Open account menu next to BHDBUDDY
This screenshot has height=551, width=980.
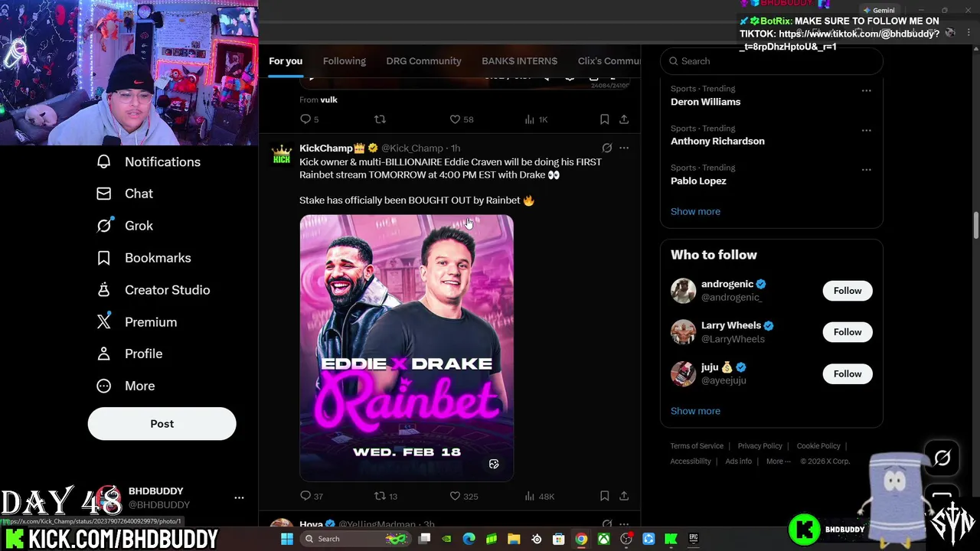[239, 497]
